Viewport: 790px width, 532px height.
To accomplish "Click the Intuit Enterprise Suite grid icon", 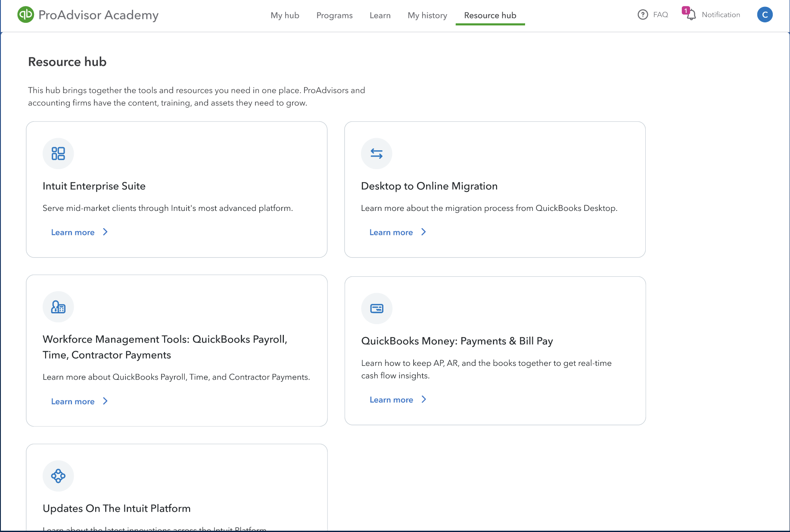I will (x=58, y=153).
